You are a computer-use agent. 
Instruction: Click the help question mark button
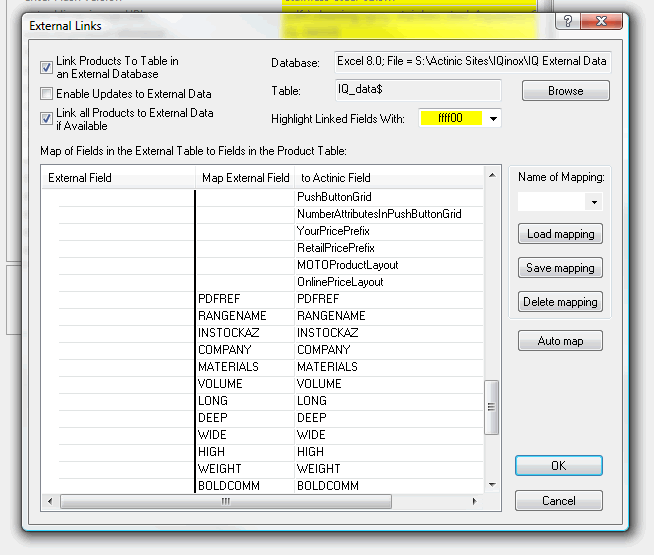coord(568,23)
